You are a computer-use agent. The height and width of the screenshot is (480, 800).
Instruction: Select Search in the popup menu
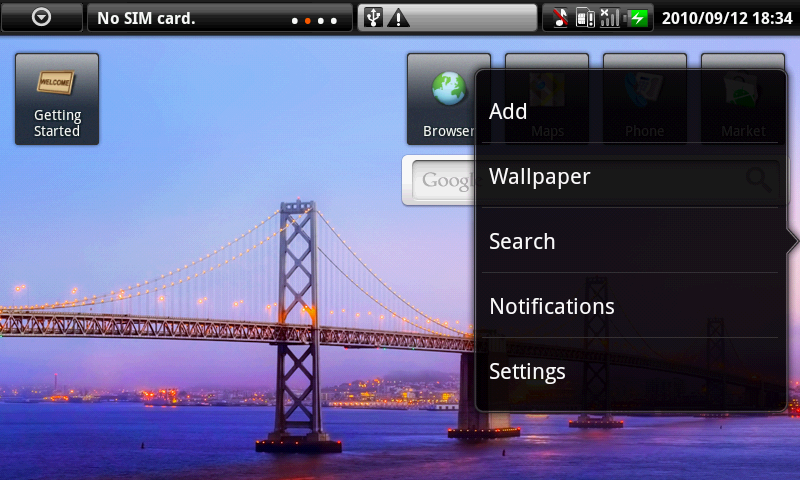(x=630, y=241)
